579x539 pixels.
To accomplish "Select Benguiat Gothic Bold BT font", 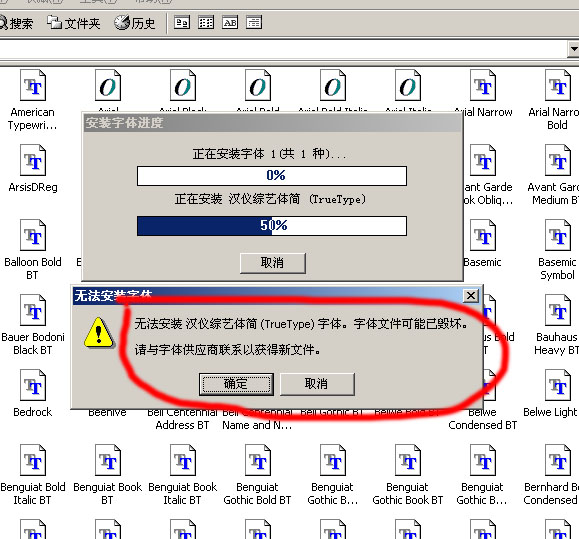I will pyautogui.click(x=257, y=460).
